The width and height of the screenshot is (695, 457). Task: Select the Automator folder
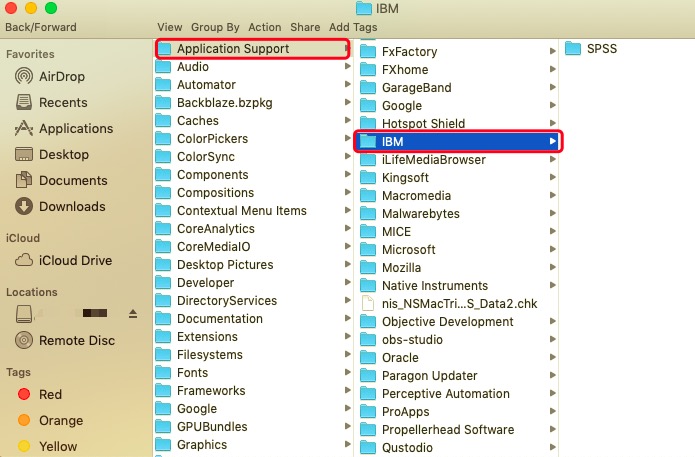pos(253,85)
